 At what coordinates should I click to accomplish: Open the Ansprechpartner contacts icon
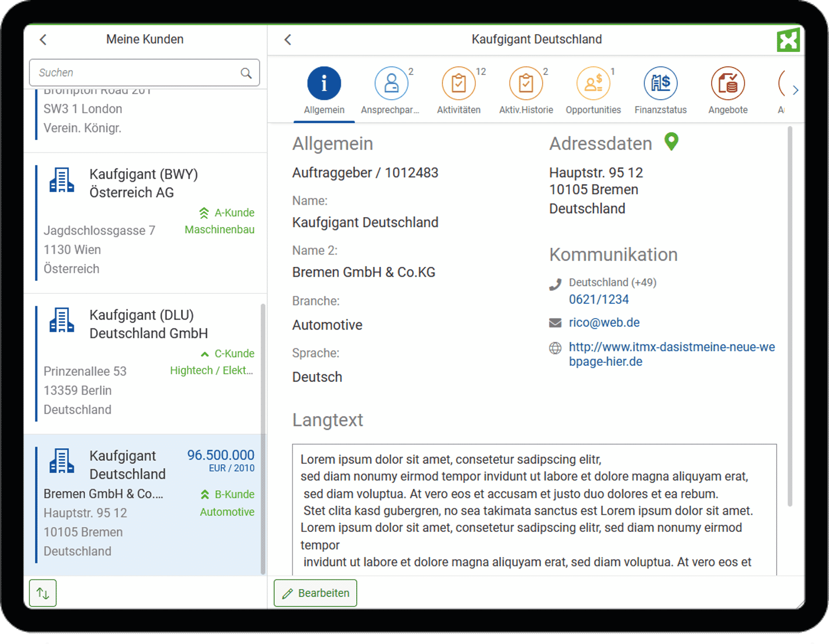pos(391,83)
